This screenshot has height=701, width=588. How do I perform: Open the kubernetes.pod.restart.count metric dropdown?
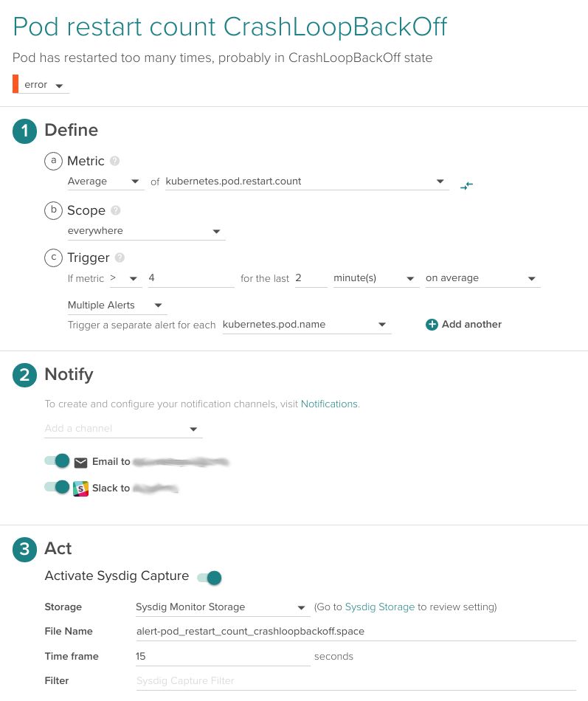point(306,182)
